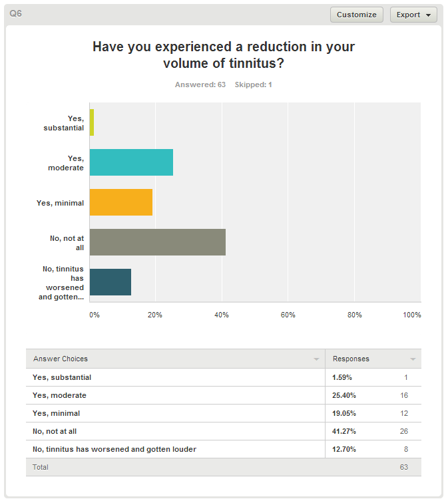Click the yellow-green 'Yes, substantial' bar

click(x=92, y=122)
